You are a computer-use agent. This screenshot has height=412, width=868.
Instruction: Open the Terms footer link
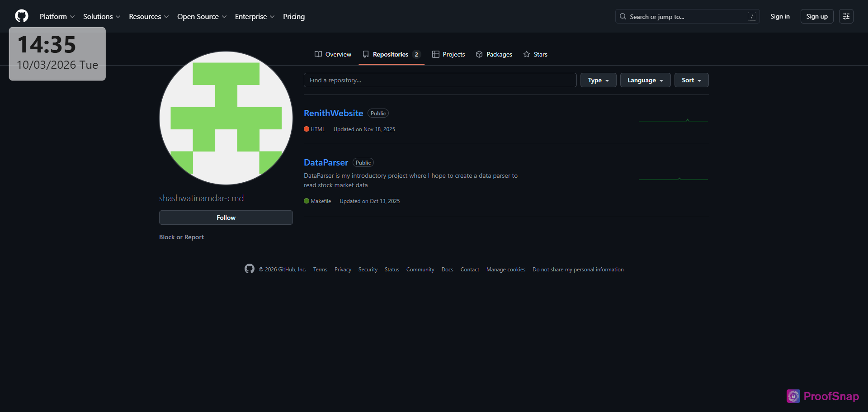click(x=320, y=270)
